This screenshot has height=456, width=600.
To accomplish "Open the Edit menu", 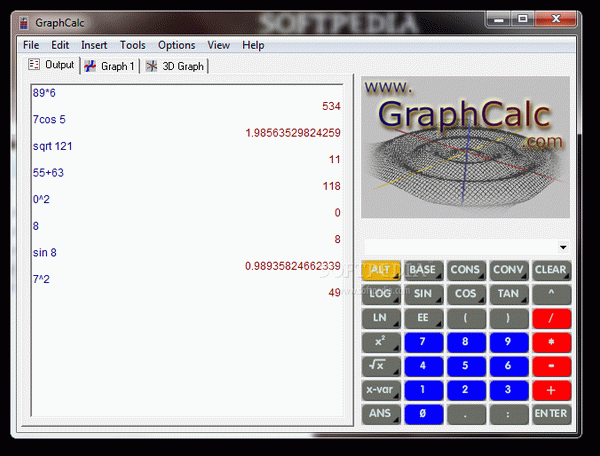I will (60, 45).
